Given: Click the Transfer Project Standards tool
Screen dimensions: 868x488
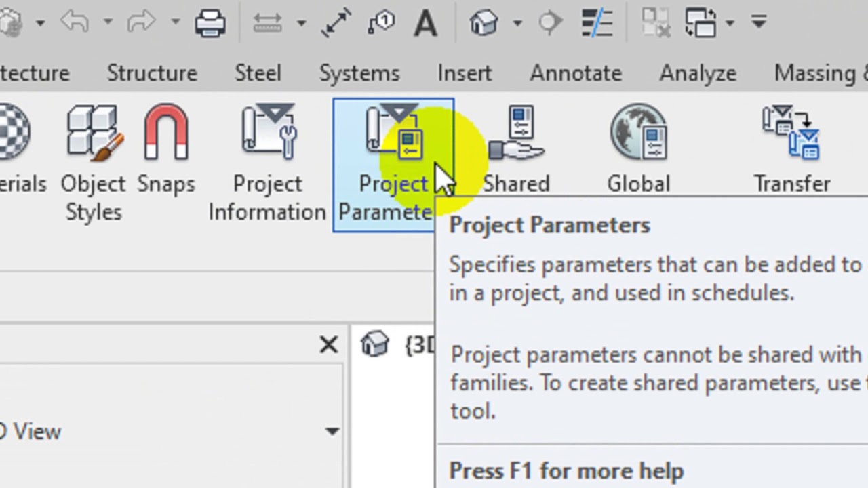Looking at the screenshot, I should [x=791, y=150].
